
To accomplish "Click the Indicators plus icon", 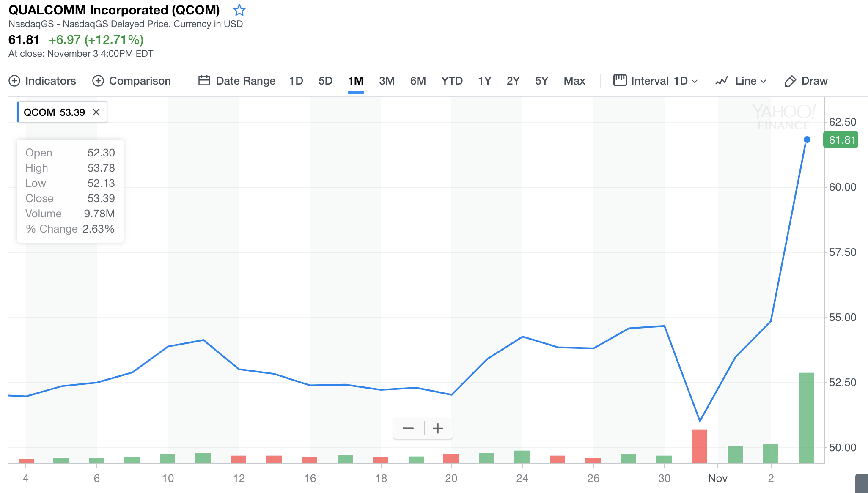I will [14, 81].
